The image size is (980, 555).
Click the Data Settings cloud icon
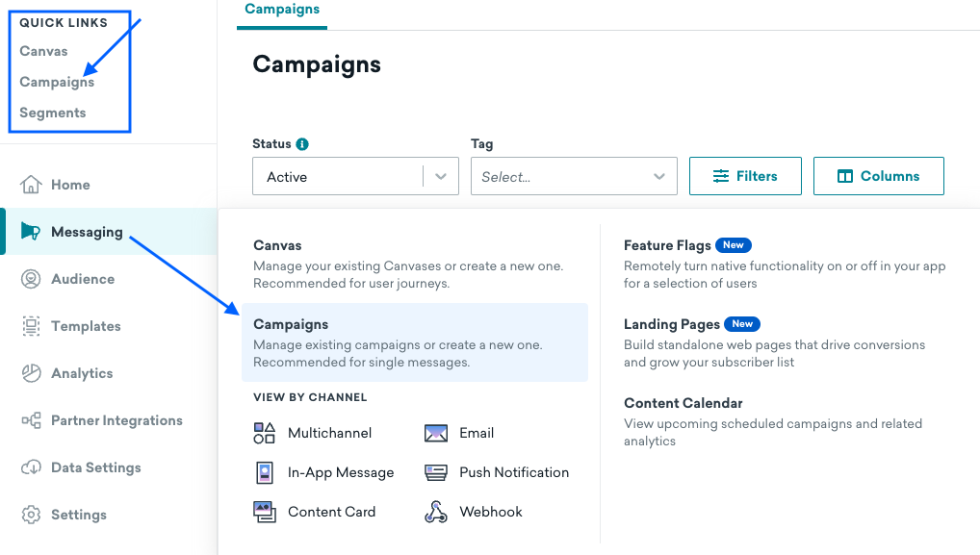pyautogui.click(x=32, y=467)
